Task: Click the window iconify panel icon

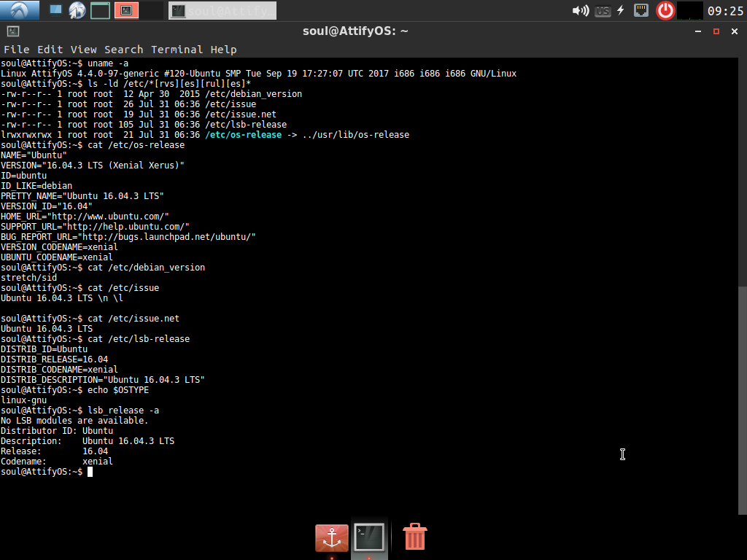Action: coord(100,10)
